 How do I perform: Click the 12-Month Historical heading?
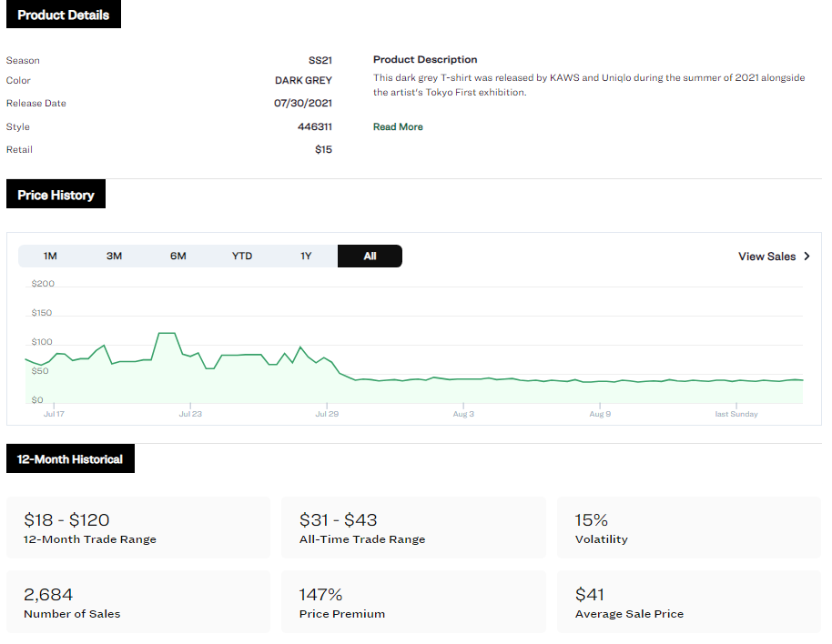[70, 459]
